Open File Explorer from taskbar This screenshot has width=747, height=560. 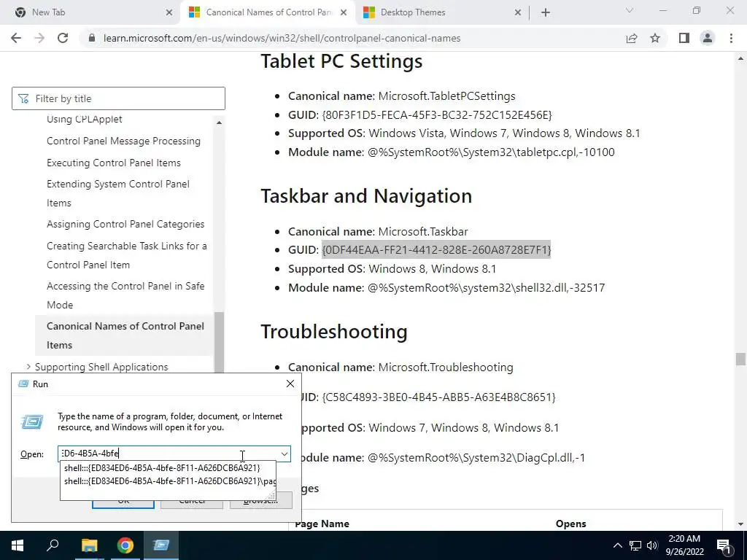click(89, 545)
